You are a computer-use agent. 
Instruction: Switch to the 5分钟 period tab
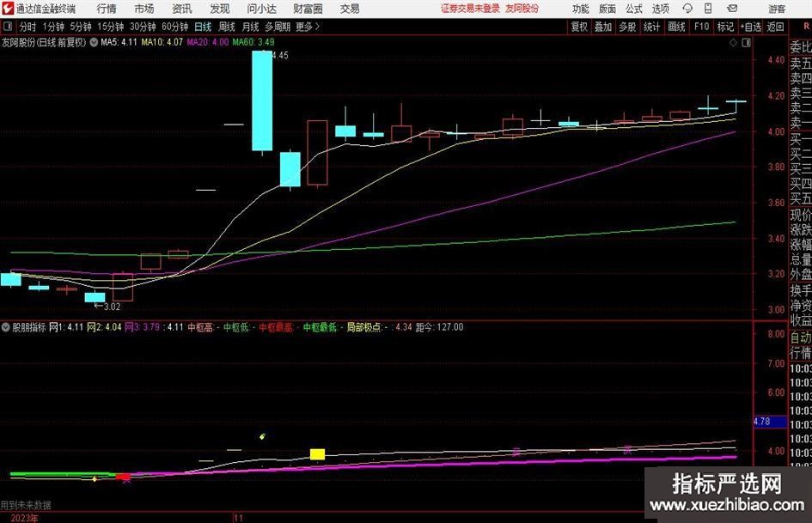click(80, 27)
